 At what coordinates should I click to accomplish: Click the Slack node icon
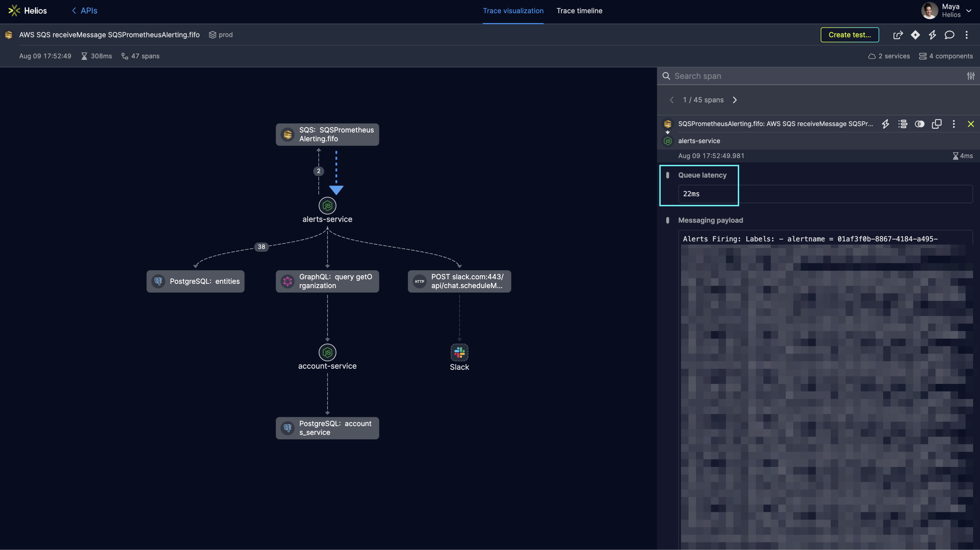[459, 352]
